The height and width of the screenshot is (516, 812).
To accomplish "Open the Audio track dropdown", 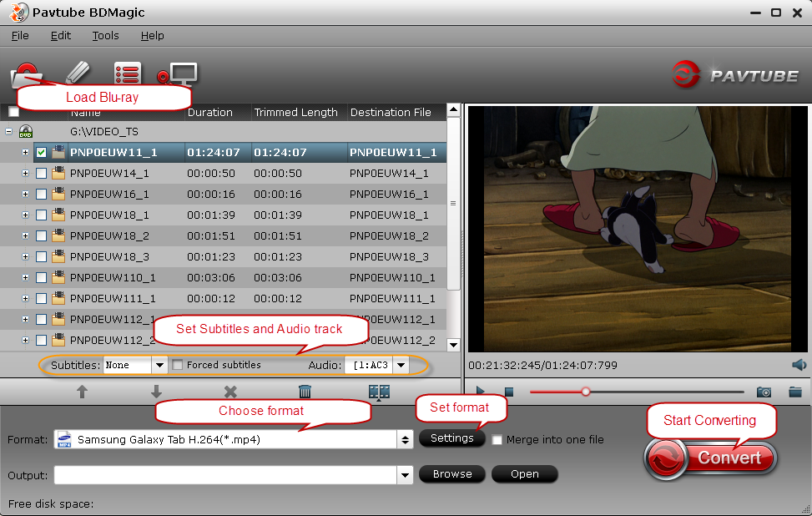I will pos(401,365).
